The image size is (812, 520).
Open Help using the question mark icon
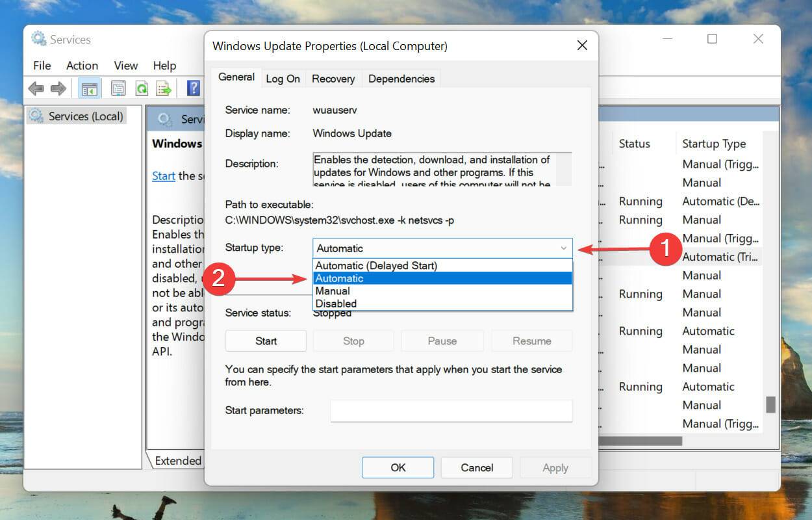coord(193,88)
